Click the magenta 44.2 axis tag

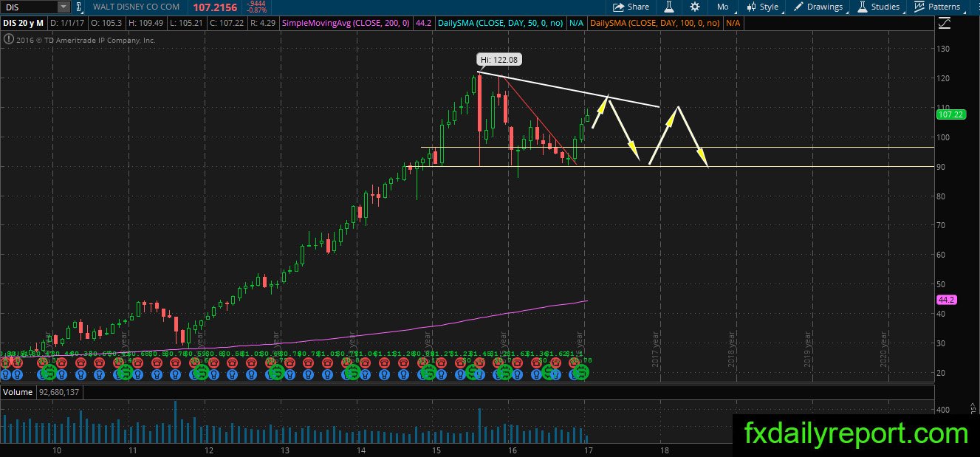coord(946,300)
